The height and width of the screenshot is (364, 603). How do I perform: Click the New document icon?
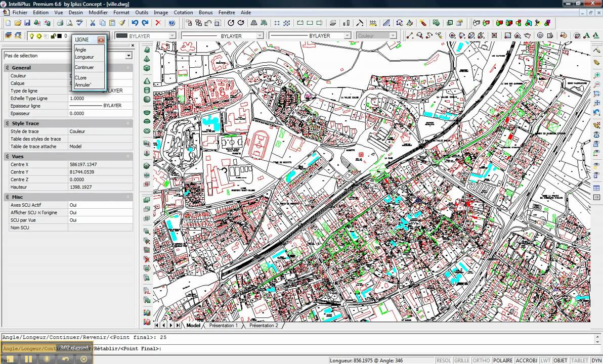pos(8,23)
